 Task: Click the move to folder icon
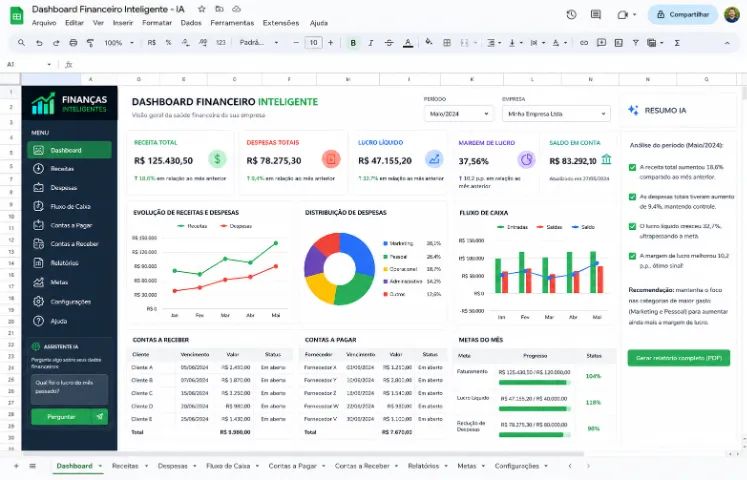tap(219, 9)
